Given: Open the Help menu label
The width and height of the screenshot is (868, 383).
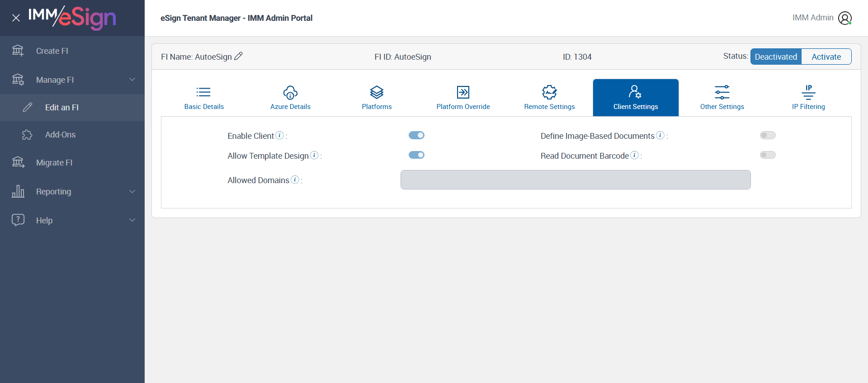Looking at the screenshot, I should [x=44, y=221].
